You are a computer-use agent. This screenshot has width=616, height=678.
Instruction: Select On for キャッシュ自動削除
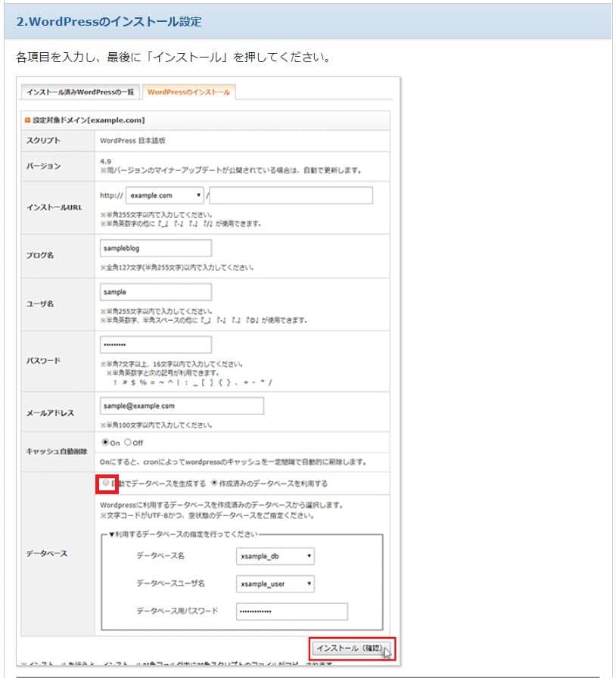click(x=105, y=442)
